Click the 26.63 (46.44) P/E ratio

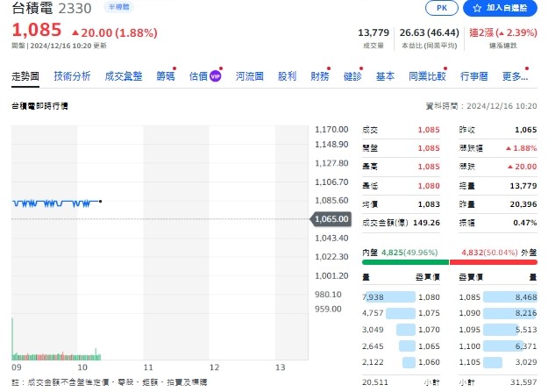pyautogui.click(x=429, y=32)
